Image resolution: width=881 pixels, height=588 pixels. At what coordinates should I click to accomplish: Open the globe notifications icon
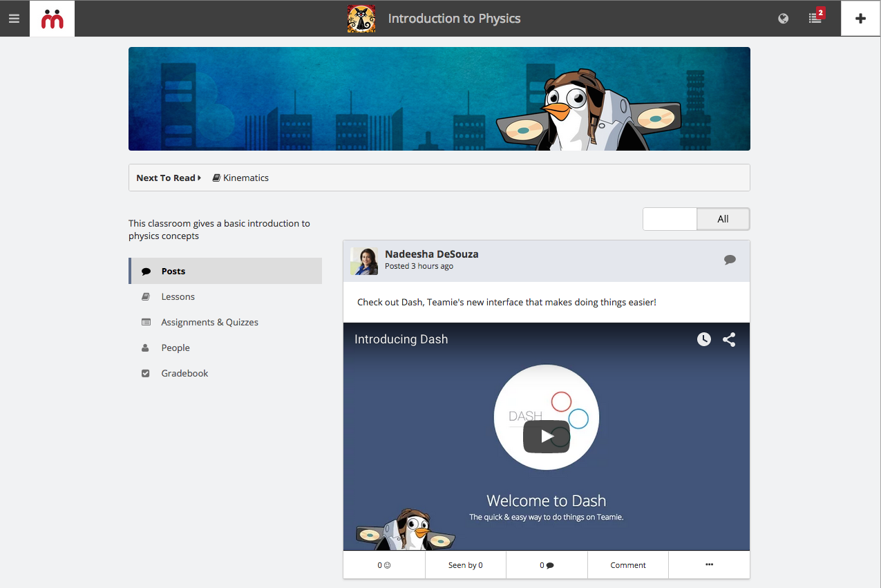pos(783,19)
